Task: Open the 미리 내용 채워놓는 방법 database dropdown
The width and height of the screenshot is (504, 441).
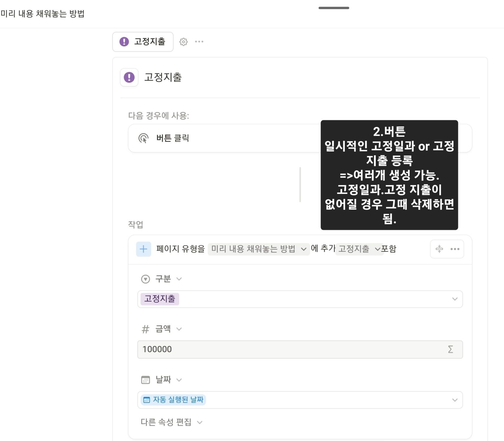Action: [x=259, y=249]
